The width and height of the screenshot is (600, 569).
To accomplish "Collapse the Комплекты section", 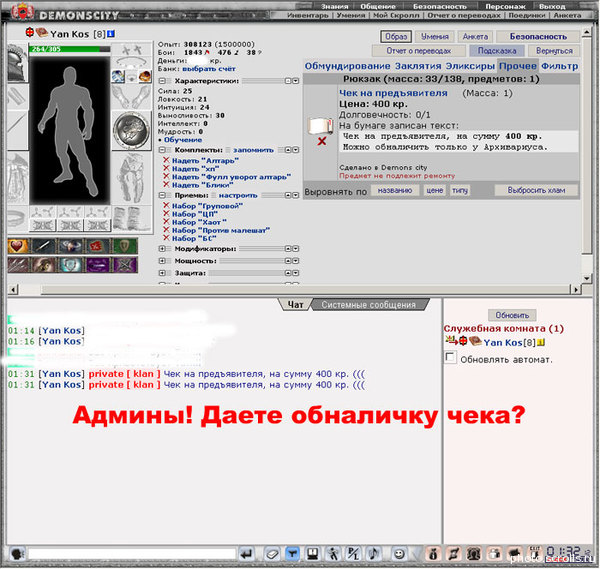I will (162, 150).
